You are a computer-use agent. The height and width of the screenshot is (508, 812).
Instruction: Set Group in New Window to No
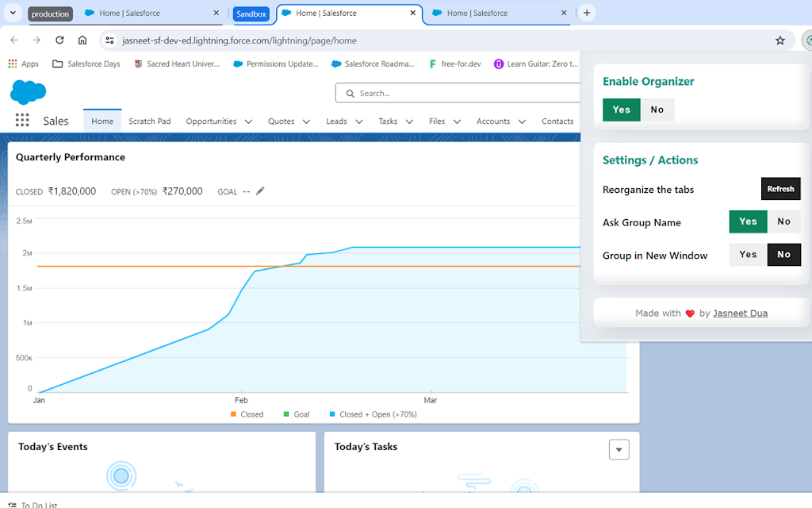click(783, 255)
